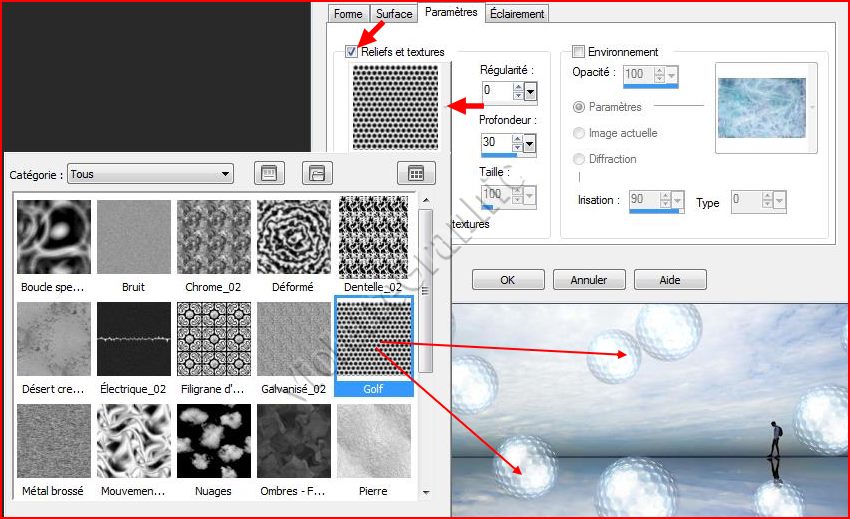850x519 pixels.
Task: Click the Régularité value input field
Action: tap(496, 91)
